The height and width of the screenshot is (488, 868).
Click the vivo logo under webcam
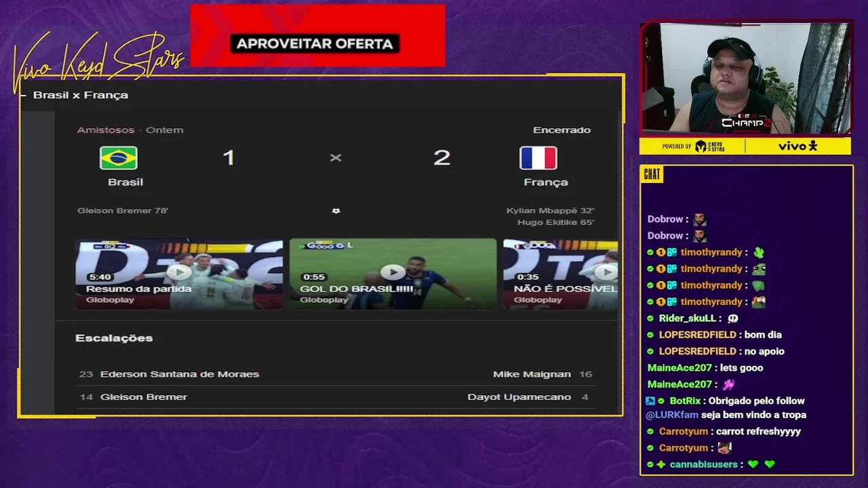pos(798,146)
